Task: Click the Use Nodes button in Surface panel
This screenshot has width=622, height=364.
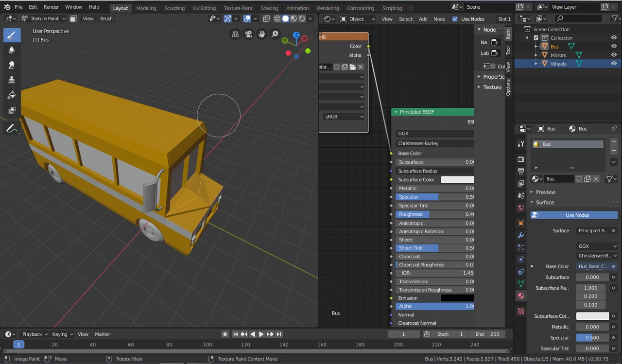Action: point(574,215)
